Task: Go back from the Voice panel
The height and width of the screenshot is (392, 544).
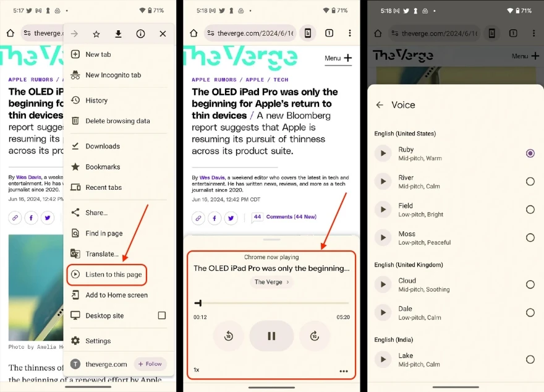Action: coord(380,105)
